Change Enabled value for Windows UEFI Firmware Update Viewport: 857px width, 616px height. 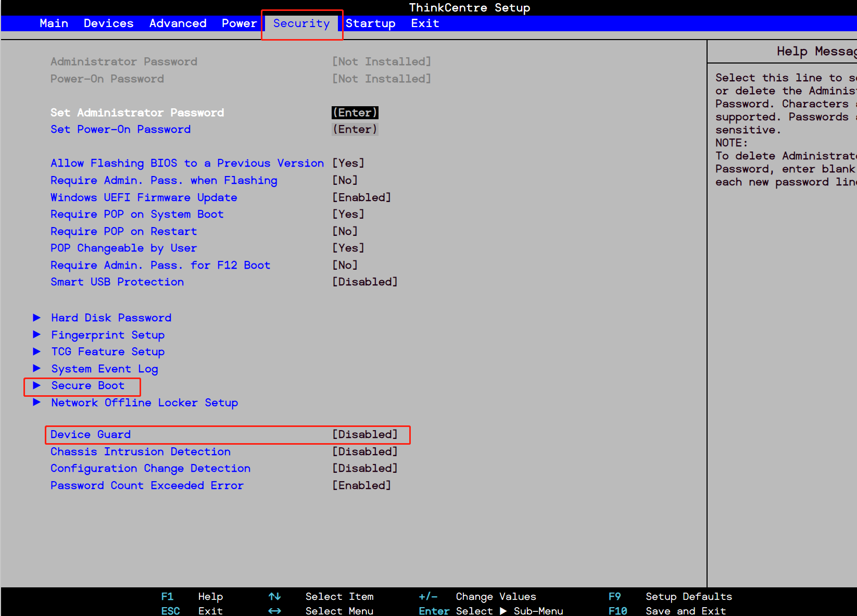pyautogui.click(x=361, y=197)
